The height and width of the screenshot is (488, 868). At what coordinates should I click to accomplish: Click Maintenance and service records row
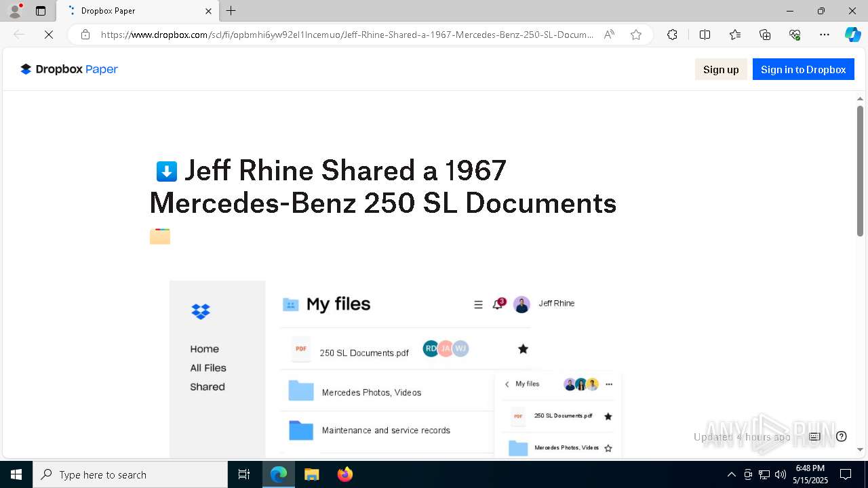[387, 430]
